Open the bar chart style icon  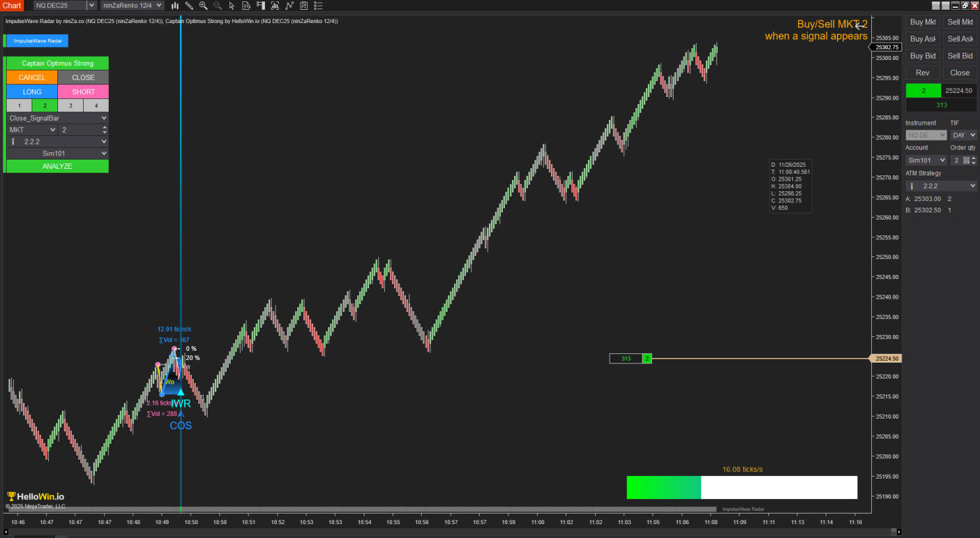(x=175, y=5)
